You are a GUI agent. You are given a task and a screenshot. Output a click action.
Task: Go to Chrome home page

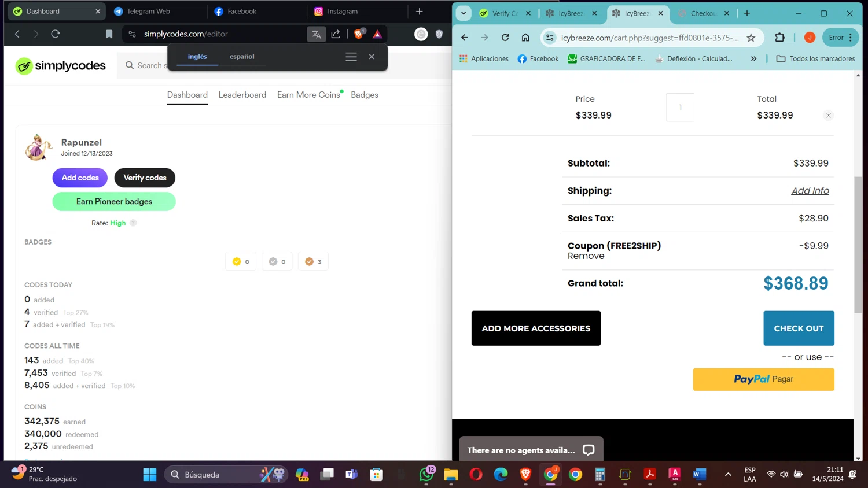pyautogui.click(x=525, y=38)
